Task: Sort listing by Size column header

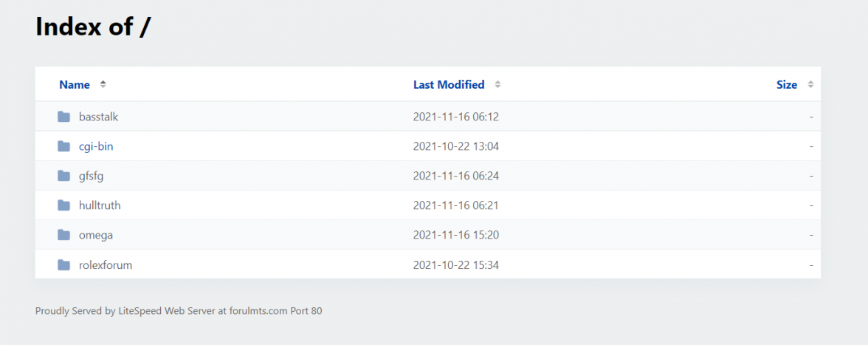Action: coord(787,84)
